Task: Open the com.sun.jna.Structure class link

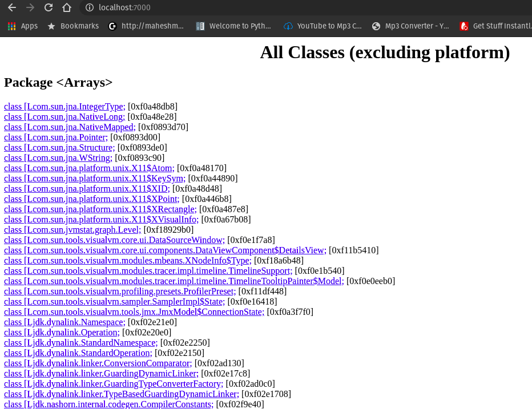Action: [57, 147]
